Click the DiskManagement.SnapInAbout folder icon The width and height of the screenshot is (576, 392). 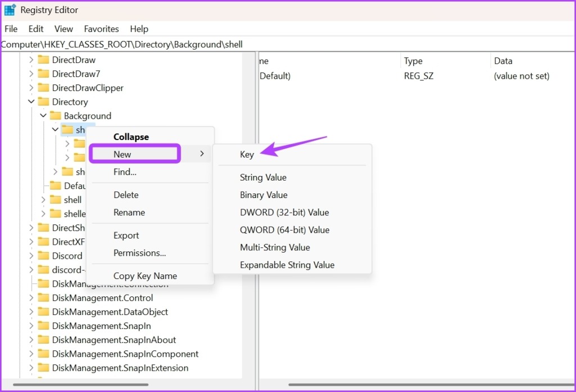(x=43, y=340)
